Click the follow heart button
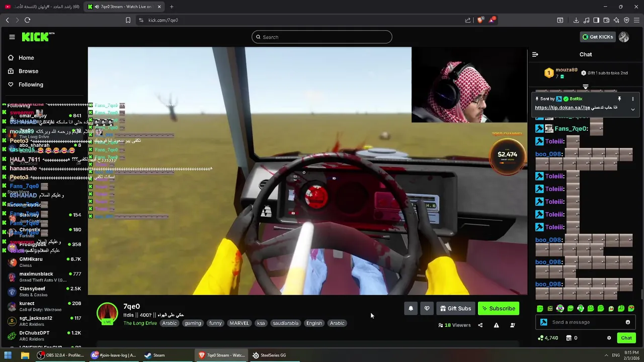Image resolution: width=644 pixels, height=362 pixels. tap(427, 309)
